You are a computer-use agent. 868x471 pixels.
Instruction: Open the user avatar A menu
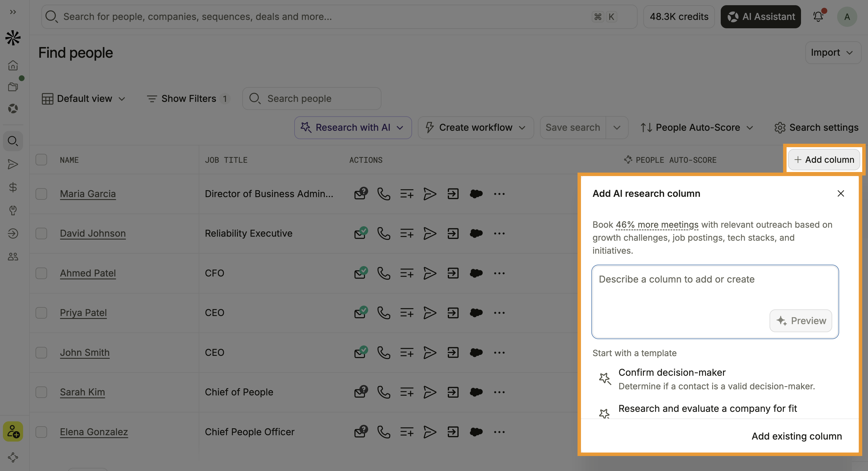point(847,16)
